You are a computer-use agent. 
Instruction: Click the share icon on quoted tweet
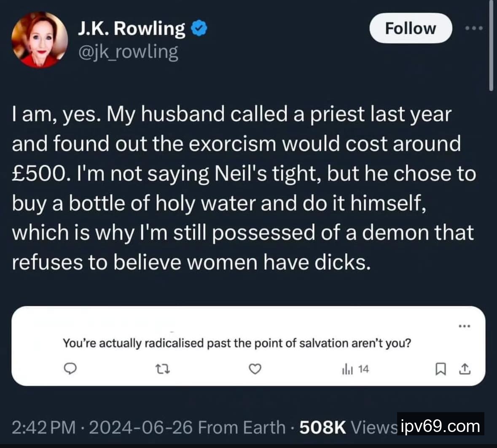point(464,370)
